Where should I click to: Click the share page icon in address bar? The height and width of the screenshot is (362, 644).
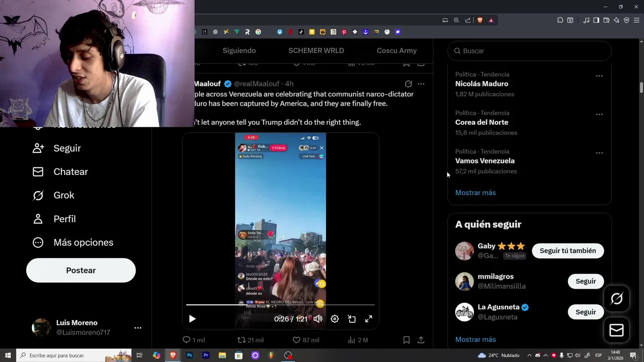468,20
